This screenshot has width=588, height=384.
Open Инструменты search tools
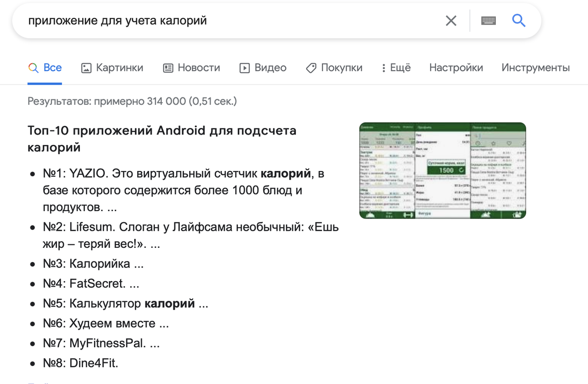coord(536,68)
